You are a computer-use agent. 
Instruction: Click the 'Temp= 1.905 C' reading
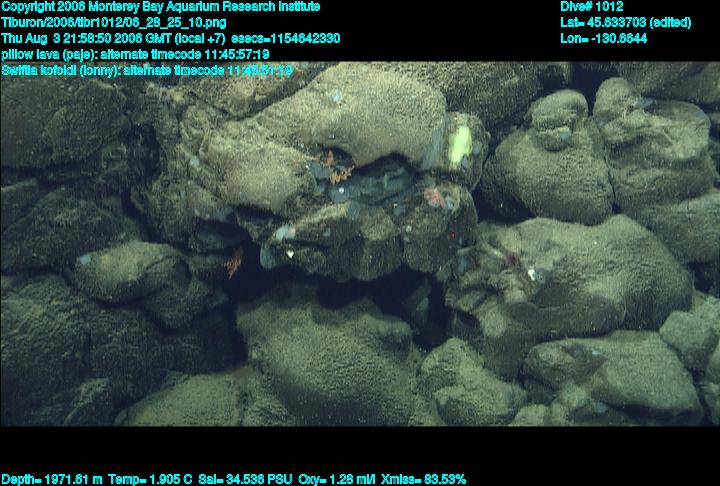(x=150, y=480)
